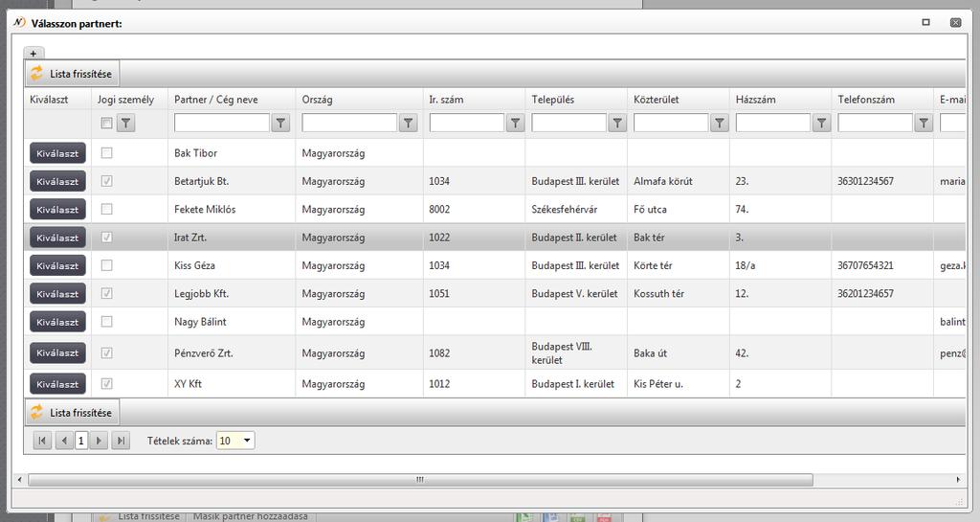The height and width of the screenshot is (522, 980).
Task: Click Másik partner hozzáadása in background window
Action: coord(250,516)
